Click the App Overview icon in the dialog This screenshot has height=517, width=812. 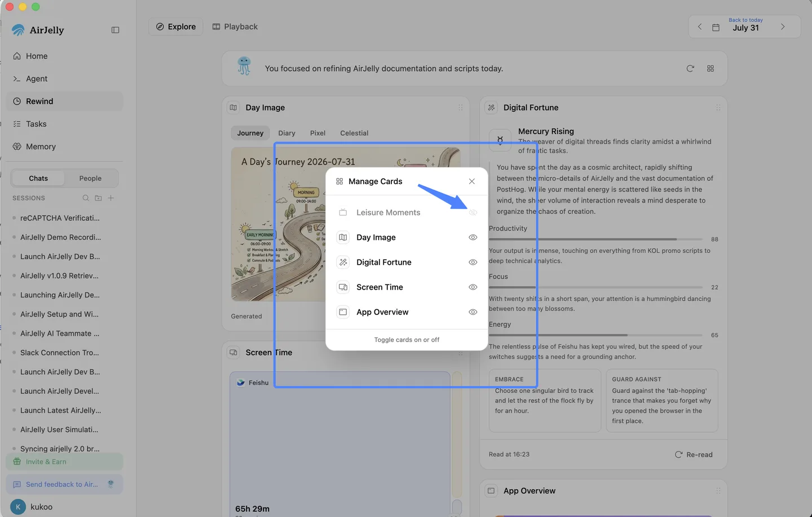pyautogui.click(x=343, y=312)
